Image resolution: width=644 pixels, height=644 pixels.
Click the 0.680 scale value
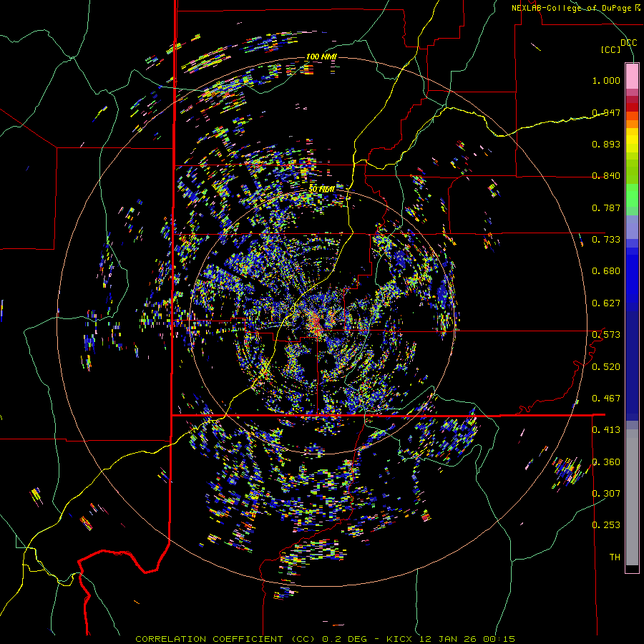click(606, 271)
